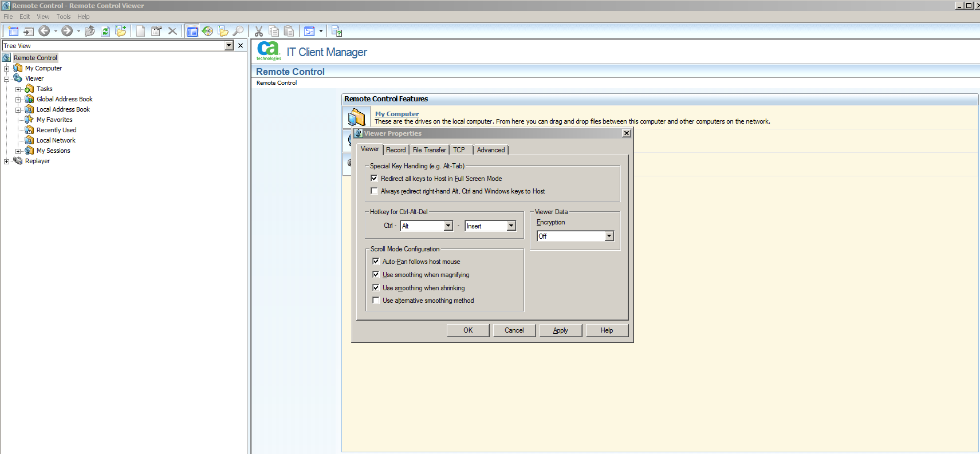
Task: Open the Encryption dropdown set to Off
Action: [x=609, y=236]
